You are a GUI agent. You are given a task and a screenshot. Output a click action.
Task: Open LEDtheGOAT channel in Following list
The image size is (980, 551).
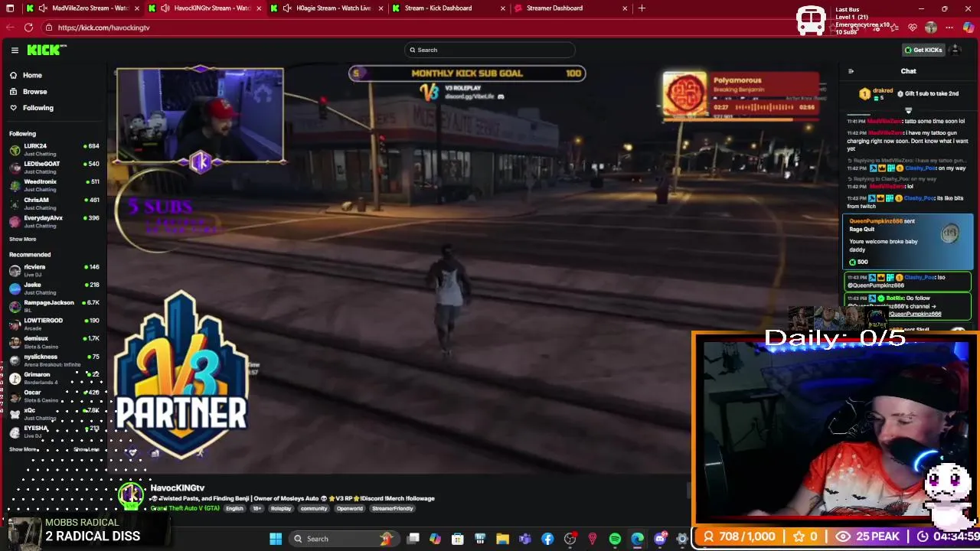click(54, 167)
